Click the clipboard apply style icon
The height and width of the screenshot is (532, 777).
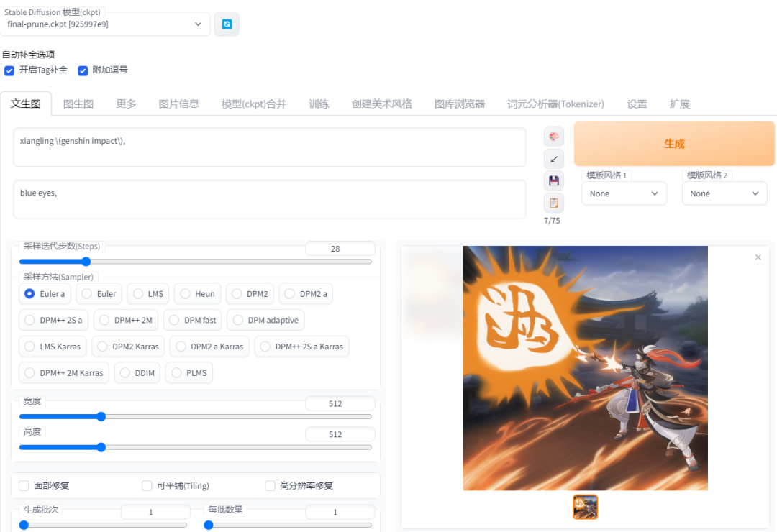(554, 203)
